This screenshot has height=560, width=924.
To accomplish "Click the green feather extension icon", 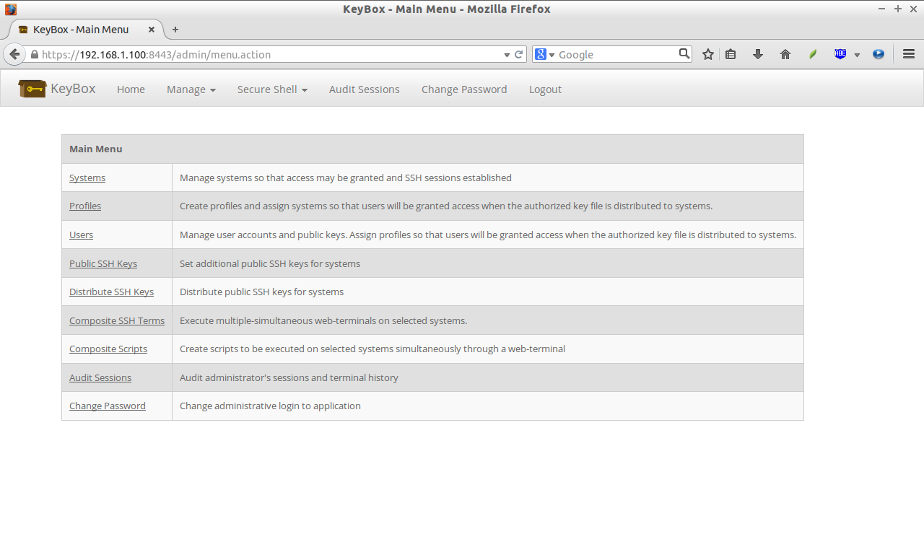I will (x=813, y=54).
